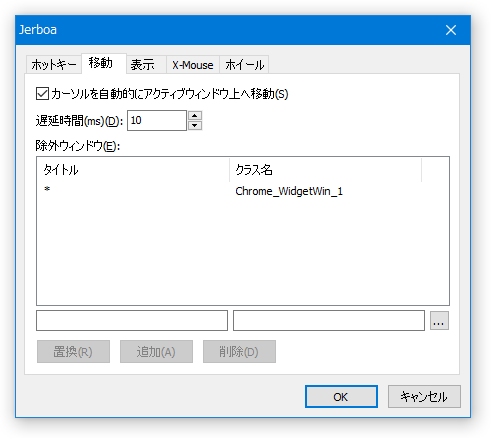Screen dimensions: 491x438
Task: Click the キャンセル button
Action: click(424, 397)
